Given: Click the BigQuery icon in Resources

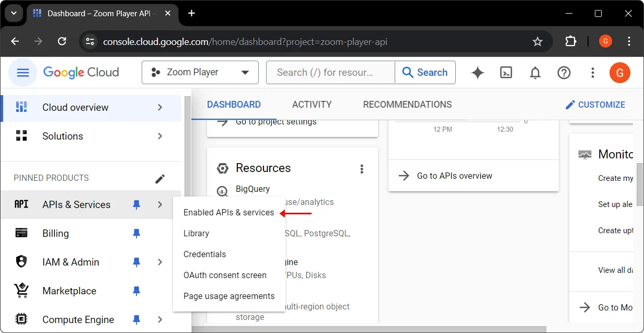Looking at the screenshot, I should coord(223,191).
